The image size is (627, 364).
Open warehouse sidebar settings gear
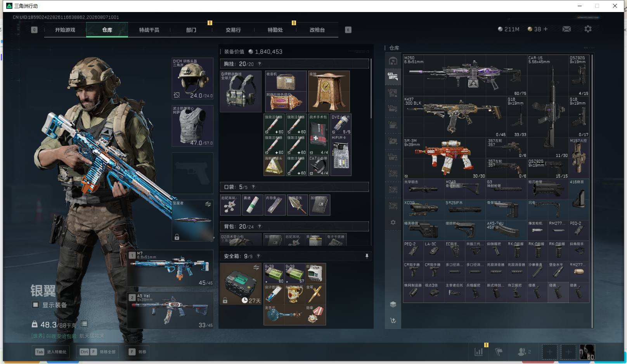tap(393, 223)
